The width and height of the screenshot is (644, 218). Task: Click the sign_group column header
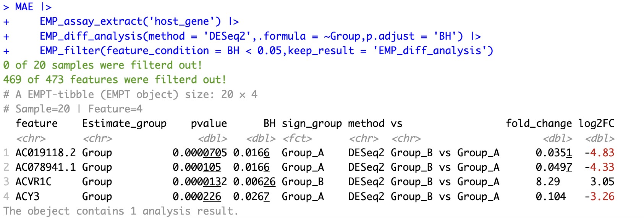click(312, 123)
